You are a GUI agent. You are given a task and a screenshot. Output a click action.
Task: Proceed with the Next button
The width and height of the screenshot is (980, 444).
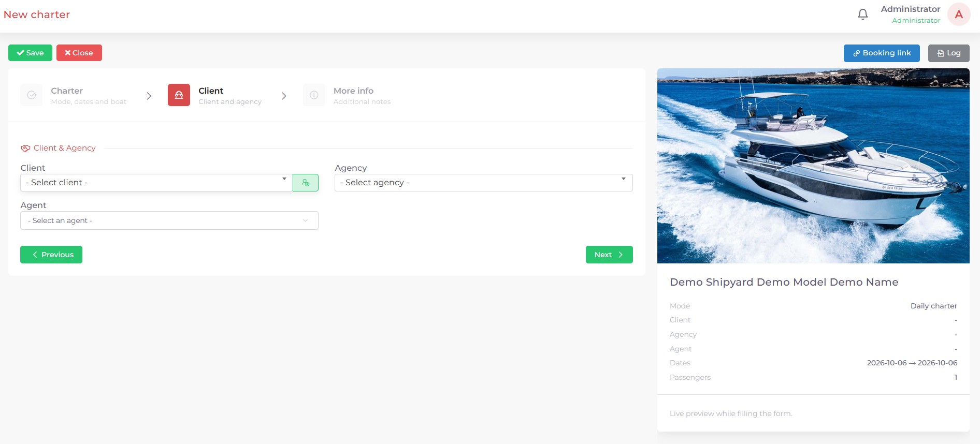[x=609, y=255]
